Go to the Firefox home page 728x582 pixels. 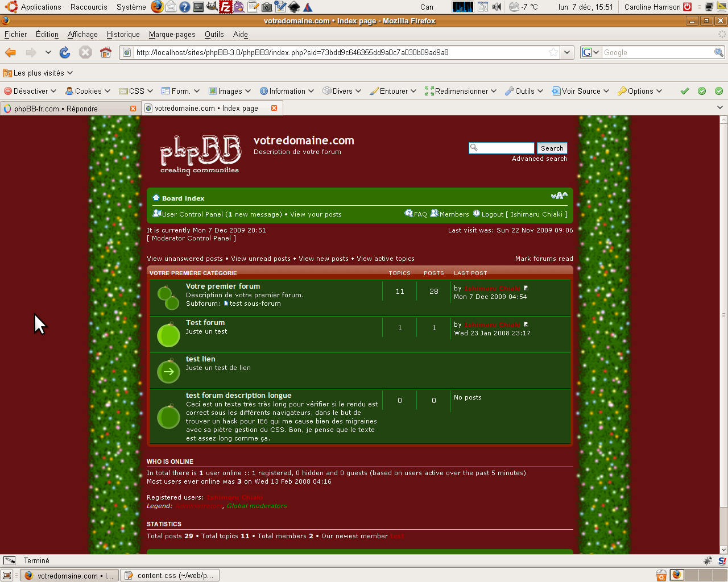click(x=105, y=52)
